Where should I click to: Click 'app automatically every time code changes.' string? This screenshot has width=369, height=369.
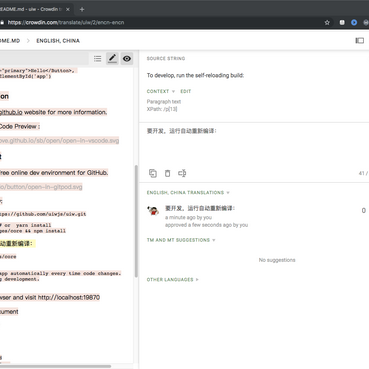pos(60,273)
